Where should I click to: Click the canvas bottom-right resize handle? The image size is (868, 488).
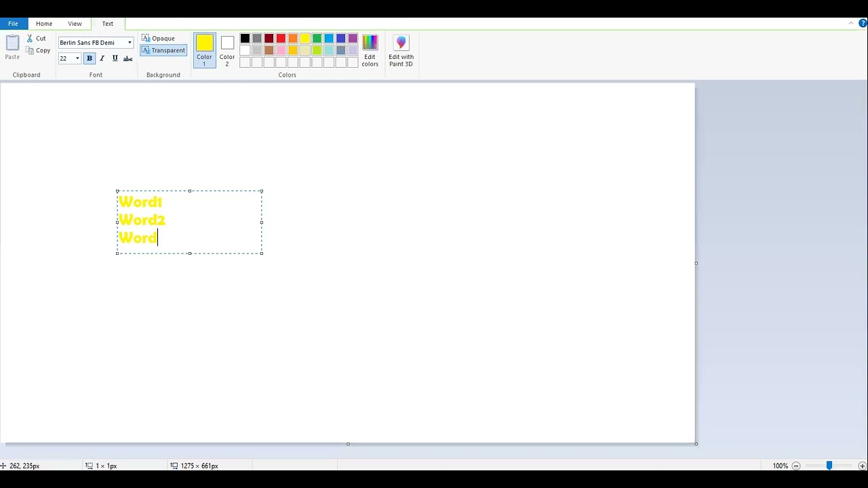(x=696, y=444)
